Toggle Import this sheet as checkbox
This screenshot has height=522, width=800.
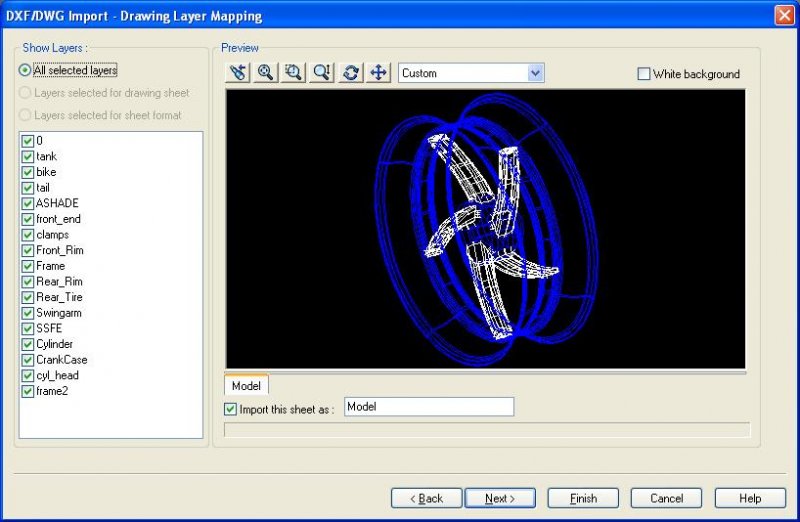tap(231, 409)
